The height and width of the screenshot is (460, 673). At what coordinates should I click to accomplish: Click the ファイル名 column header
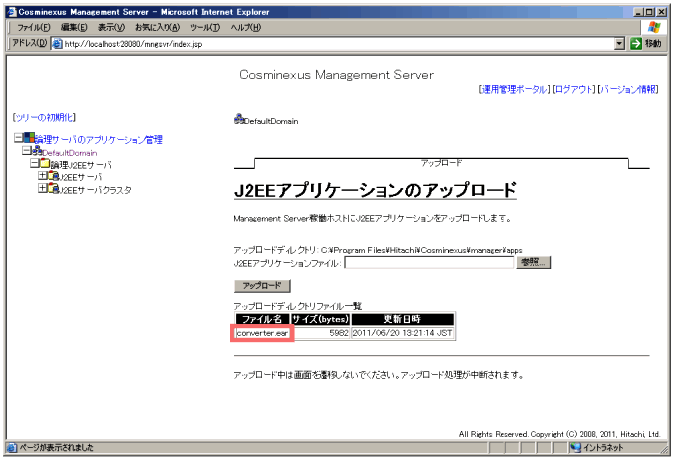tap(262, 319)
